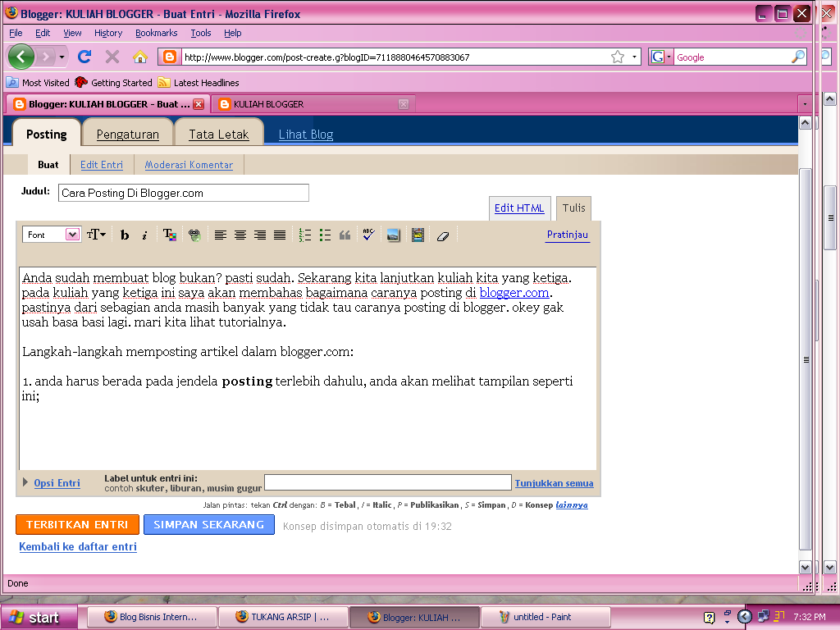
Task: Save the draft with SIMPAN SEKARANG
Action: (209, 524)
